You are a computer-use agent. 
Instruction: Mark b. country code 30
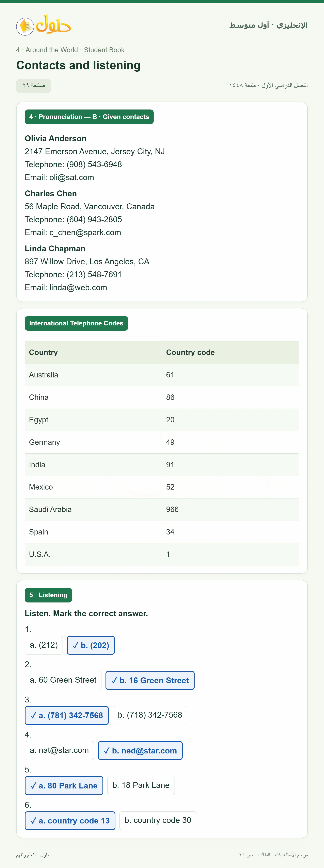tap(158, 820)
